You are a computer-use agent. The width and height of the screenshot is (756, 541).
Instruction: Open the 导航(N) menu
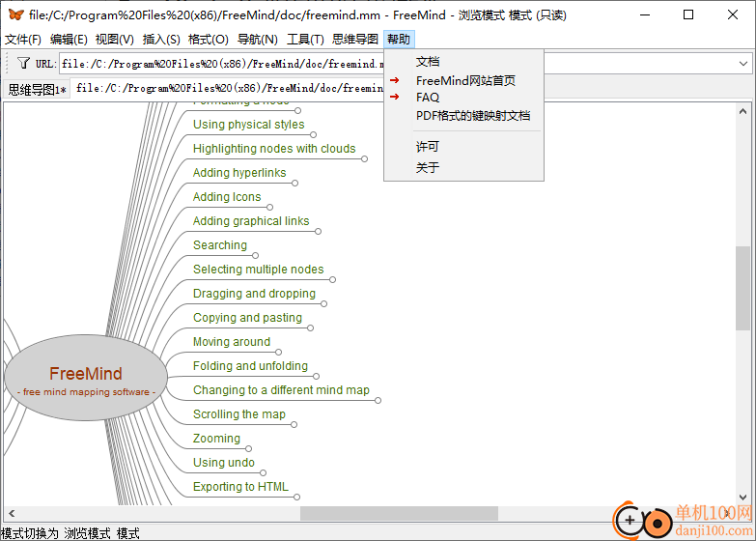coord(258,39)
